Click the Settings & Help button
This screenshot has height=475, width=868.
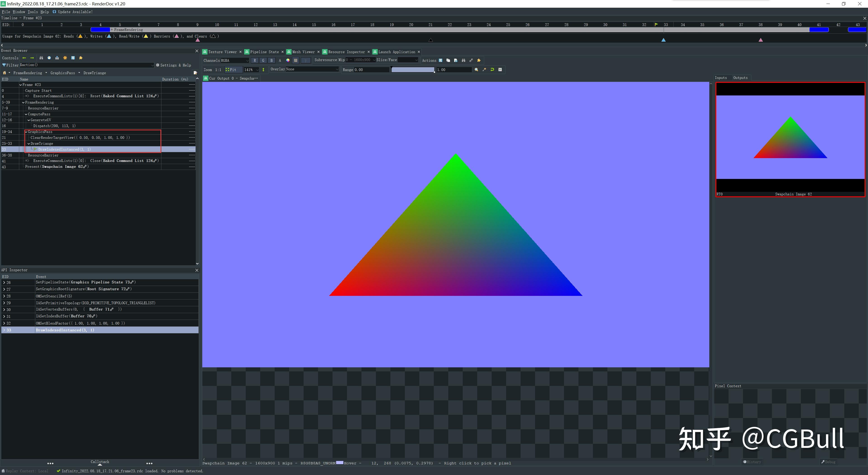click(x=173, y=65)
